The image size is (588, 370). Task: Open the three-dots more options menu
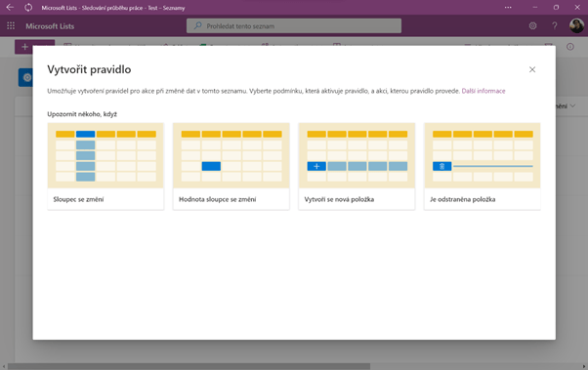coord(508,8)
